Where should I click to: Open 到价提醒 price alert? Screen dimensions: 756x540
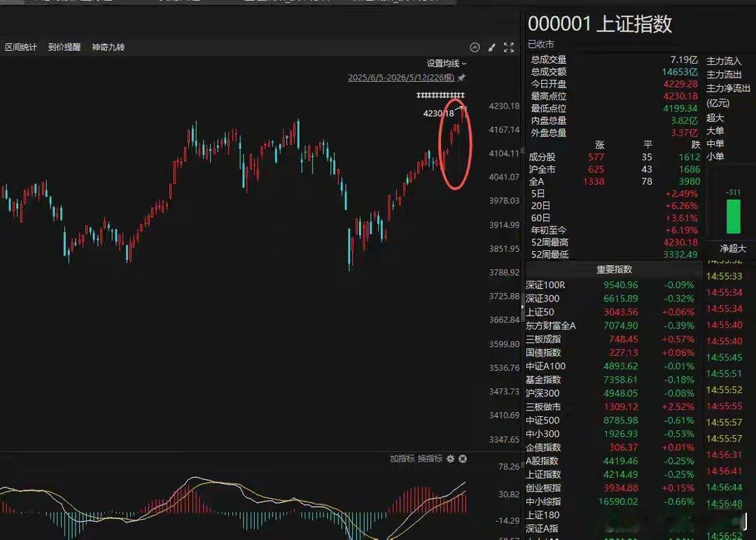64,47
